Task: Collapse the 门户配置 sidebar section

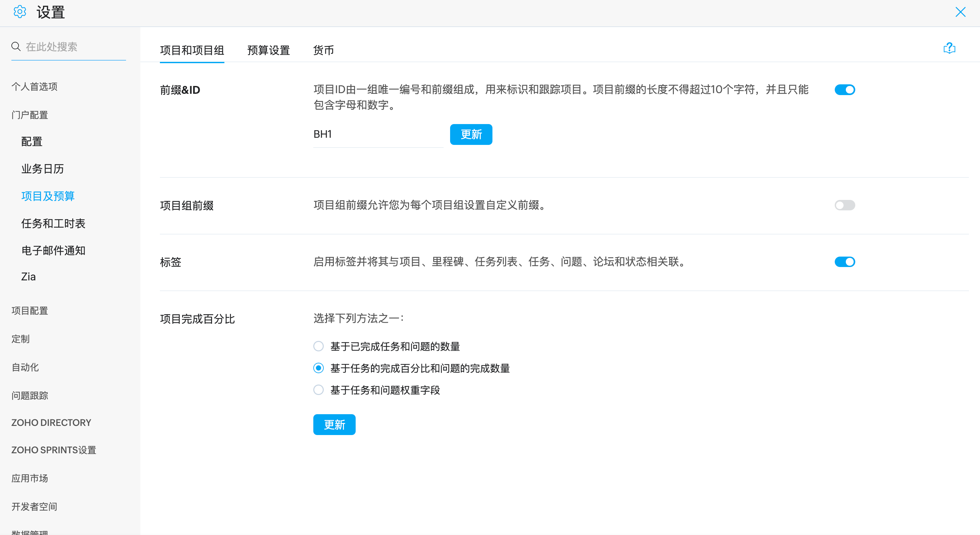Action: pos(30,115)
